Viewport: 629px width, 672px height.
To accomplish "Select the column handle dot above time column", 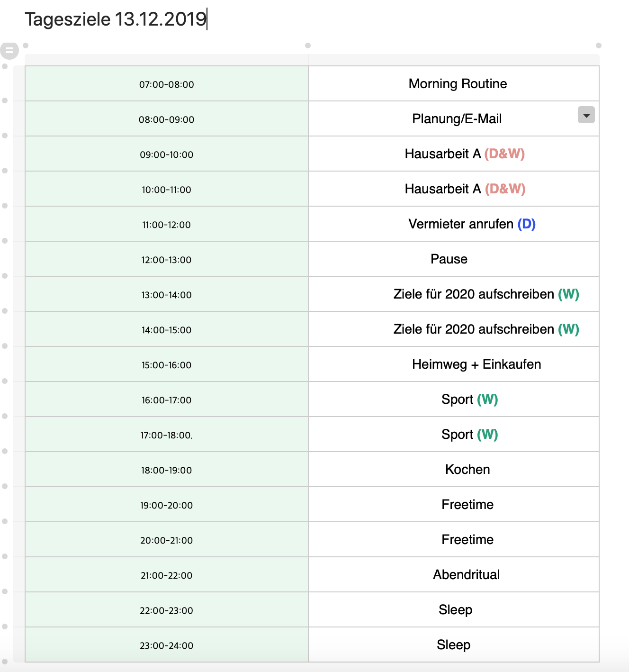I will (26, 45).
